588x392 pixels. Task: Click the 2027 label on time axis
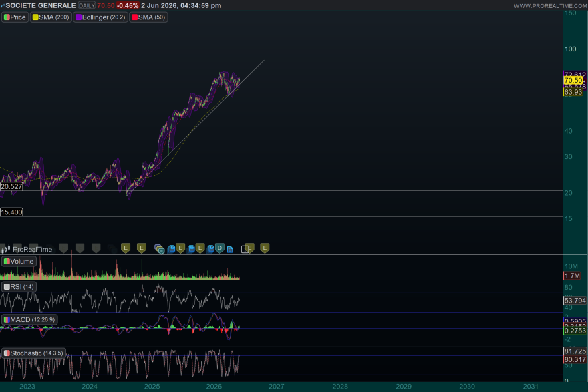277,387
